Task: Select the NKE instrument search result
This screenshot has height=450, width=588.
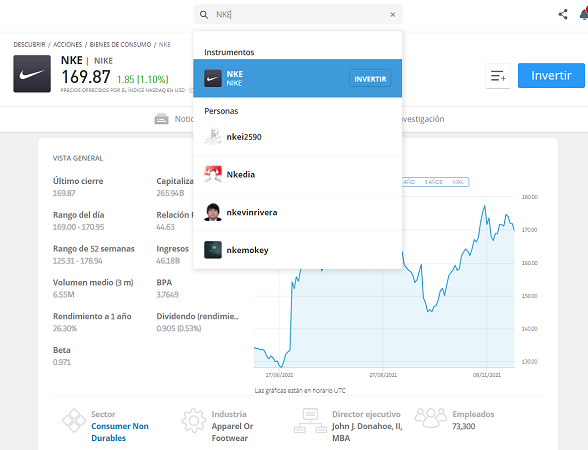Action: (x=297, y=78)
